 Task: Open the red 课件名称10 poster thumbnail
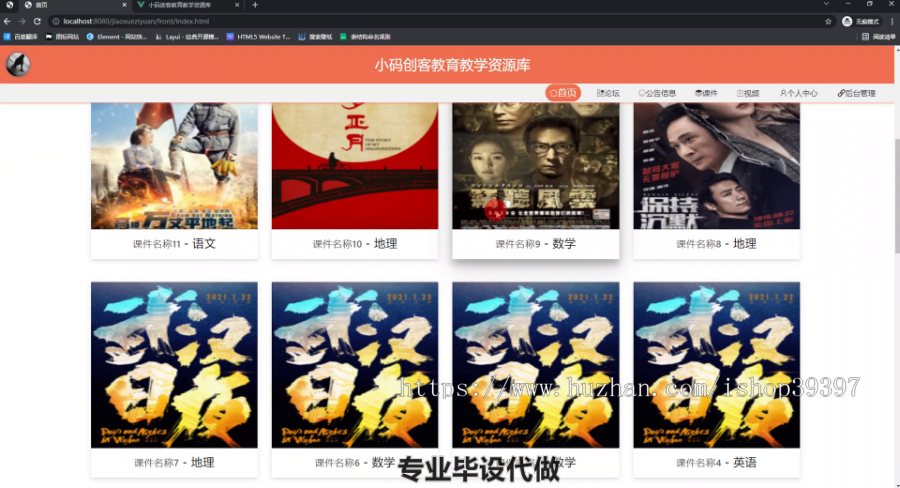click(355, 166)
